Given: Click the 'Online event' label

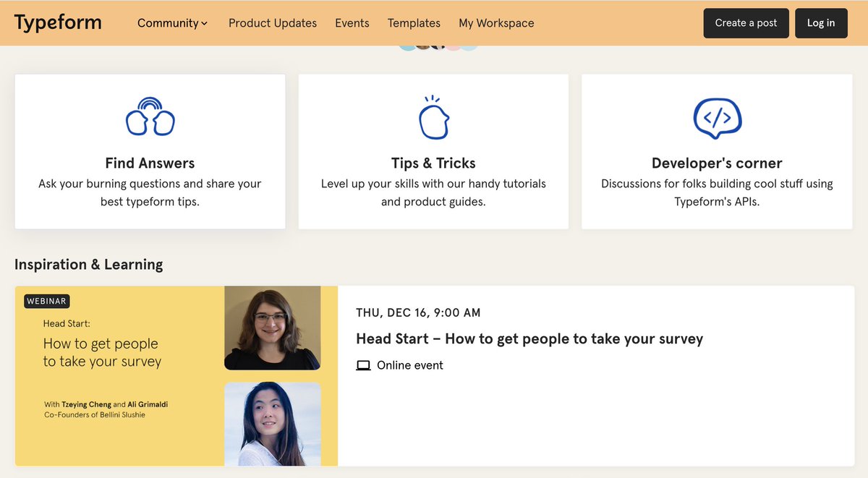Looking at the screenshot, I should pos(410,366).
